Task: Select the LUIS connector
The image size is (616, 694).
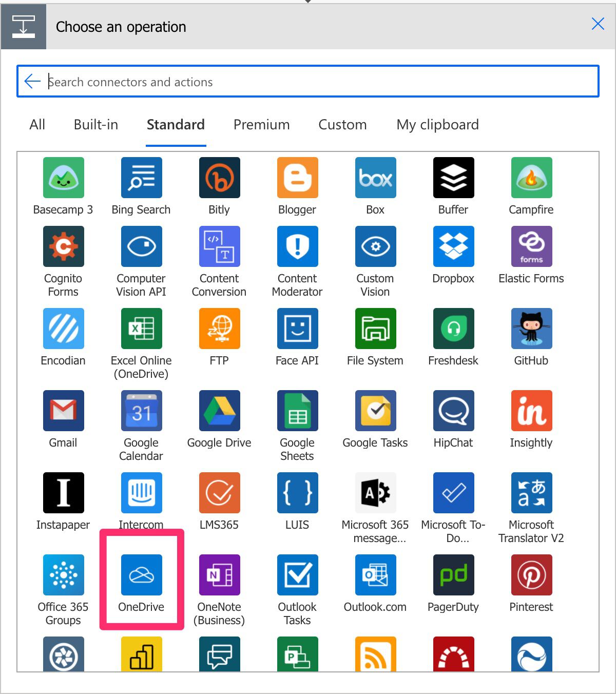Action: click(x=297, y=493)
